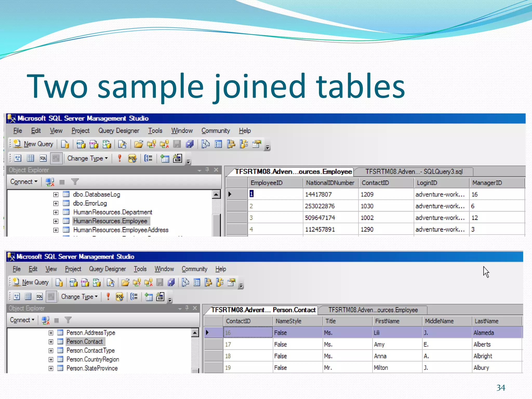Expand the HumanResources.Department node
The width and height of the screenshot is (532, 399).
click(56, 212)
